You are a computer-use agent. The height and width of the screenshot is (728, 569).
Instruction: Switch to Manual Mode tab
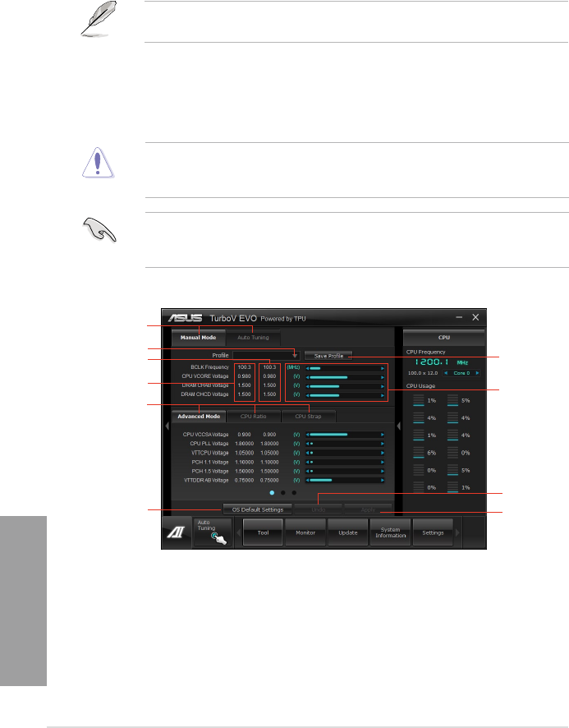click(x=198, y=338)
